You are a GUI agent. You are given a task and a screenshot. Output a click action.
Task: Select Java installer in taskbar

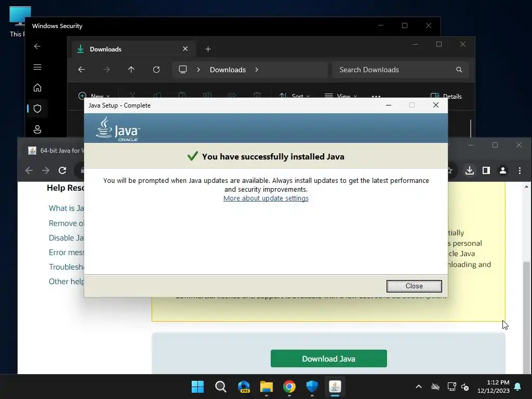click(335, 387)
